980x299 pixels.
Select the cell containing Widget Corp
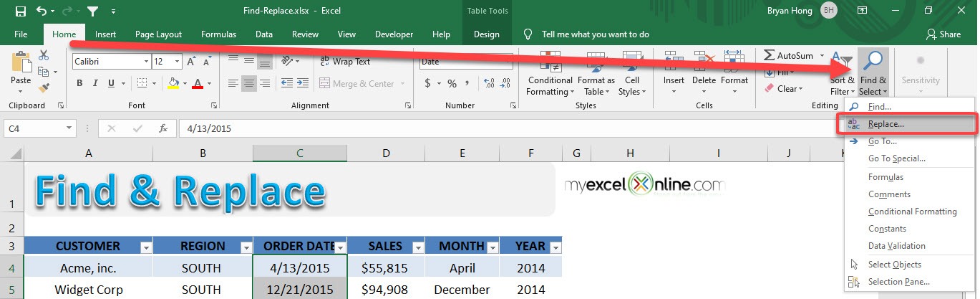[88, 290]
